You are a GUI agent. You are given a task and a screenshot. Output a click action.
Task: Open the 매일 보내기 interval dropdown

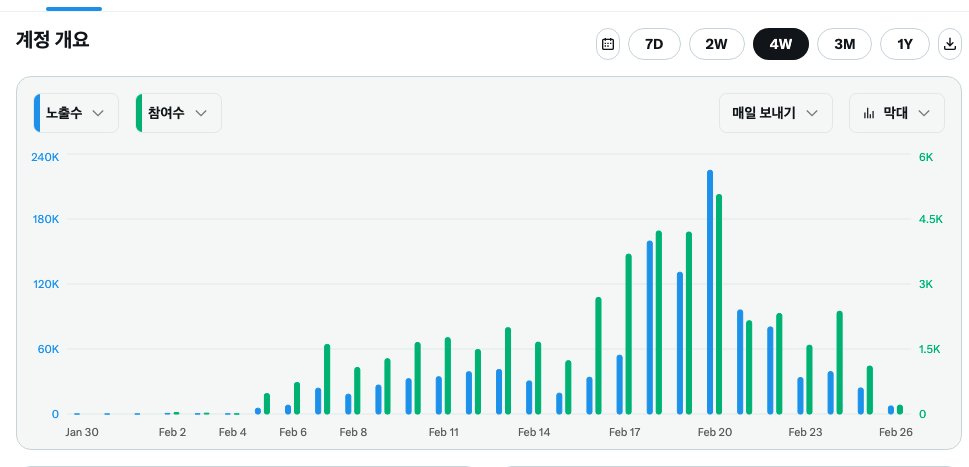coord(776,113)
